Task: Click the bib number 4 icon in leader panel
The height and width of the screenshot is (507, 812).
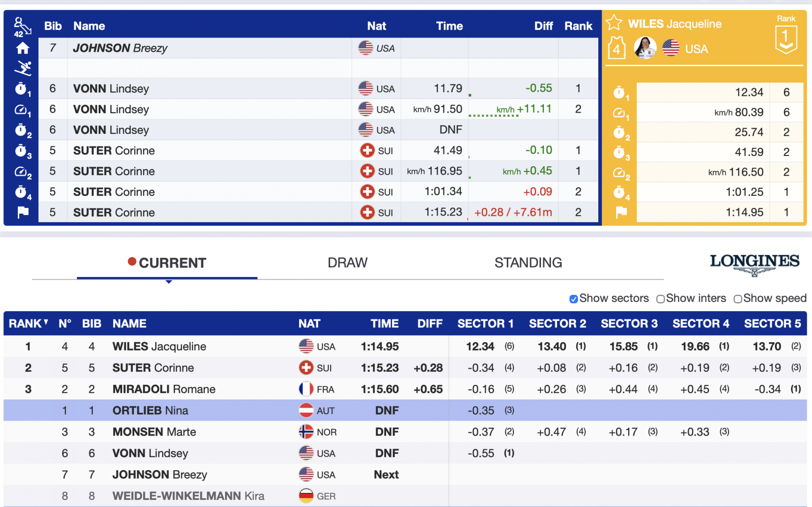Action: [x=617, y=48]
